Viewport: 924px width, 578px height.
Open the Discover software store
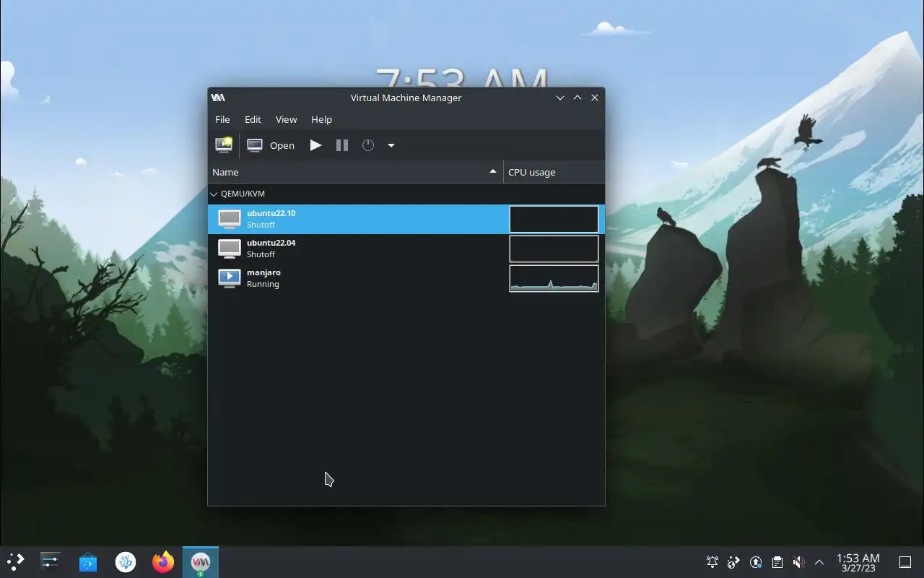88,561
